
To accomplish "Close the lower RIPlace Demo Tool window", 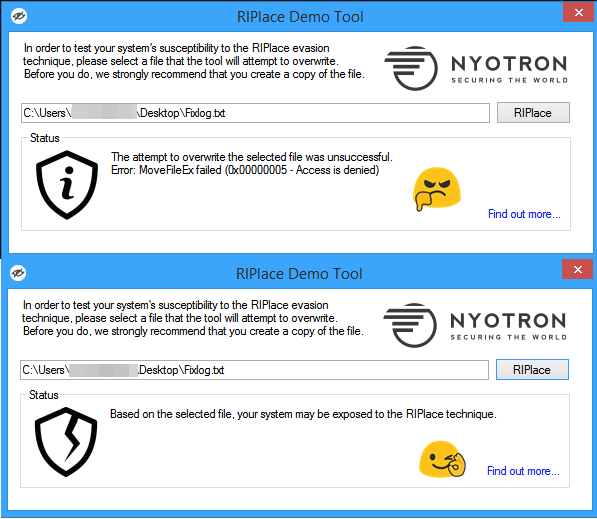I will (578, 269).
